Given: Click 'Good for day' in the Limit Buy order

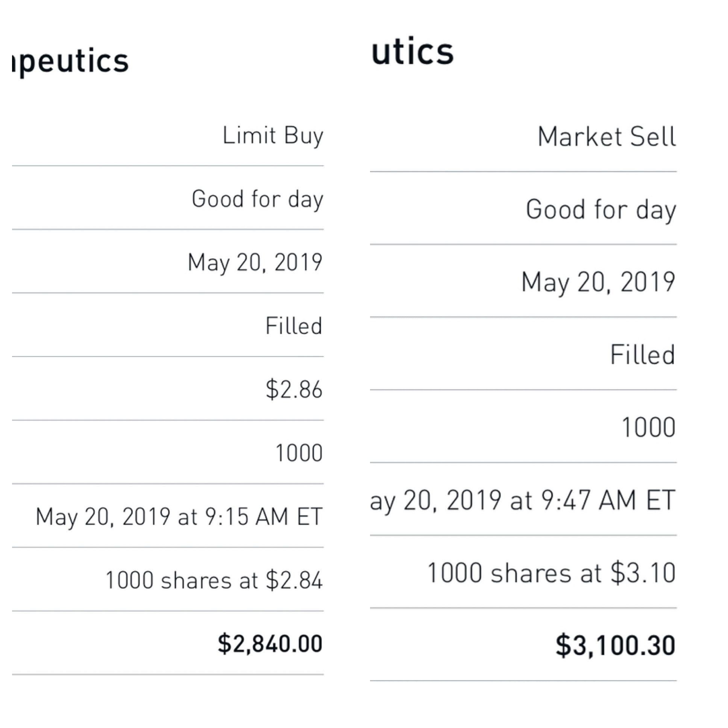Looking at the screenshot, I should click(257, 199).
